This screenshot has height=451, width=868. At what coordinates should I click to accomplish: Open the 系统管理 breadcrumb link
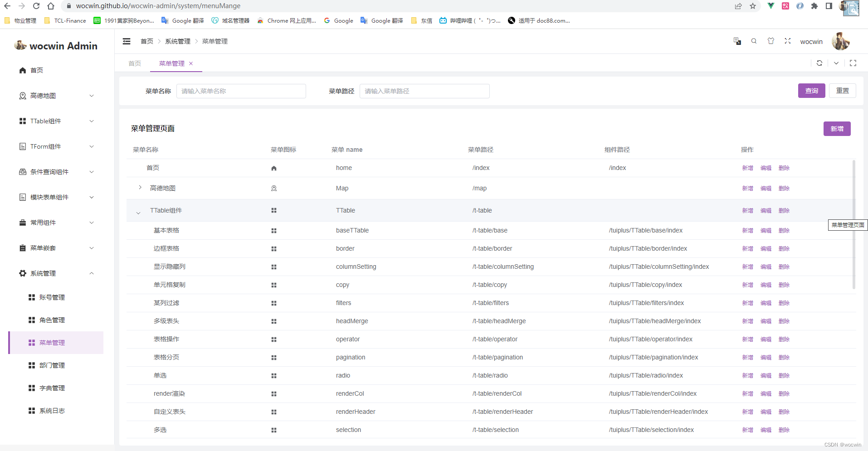tap(177, 41)
